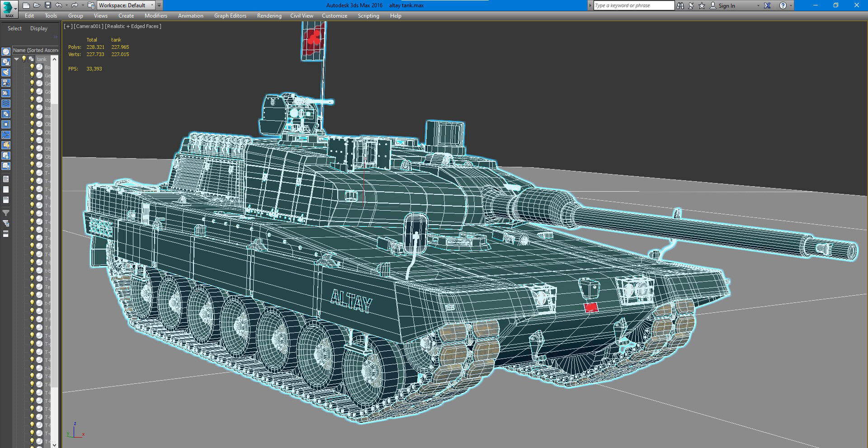Toggle Display Geometry filter in the Scene Explorer
This screenshot has width=868, height=448.
pyautogui.click(x=6, y=52)
